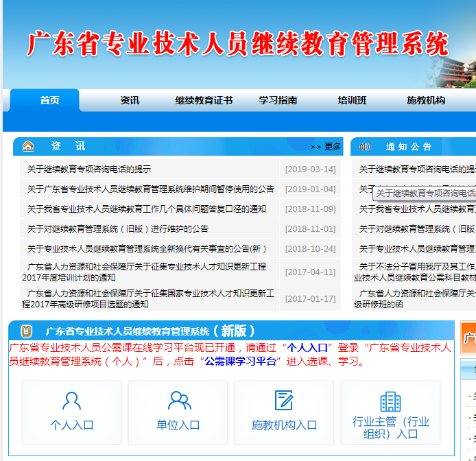This screenshot has width=476, height=461.
Task: Click date [2018-10-24] in 资讯 list
Action: [310, 249]
